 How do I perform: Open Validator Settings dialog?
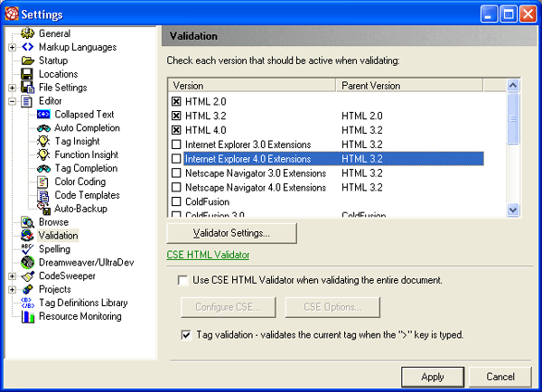[231, 233]
